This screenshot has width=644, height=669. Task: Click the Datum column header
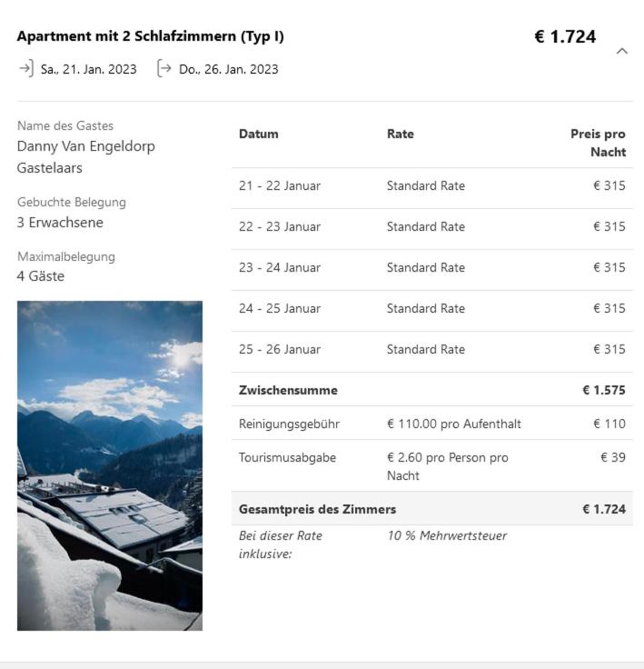tap(259, 135)
